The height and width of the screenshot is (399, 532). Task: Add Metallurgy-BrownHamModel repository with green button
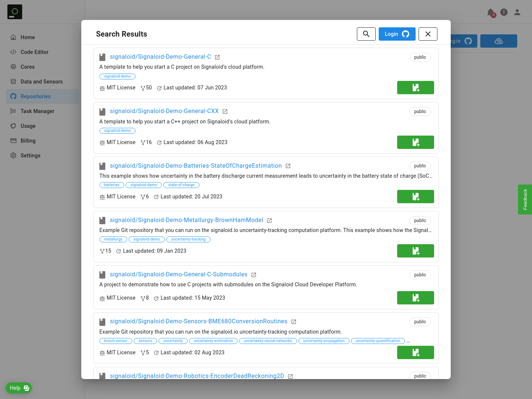415,251
